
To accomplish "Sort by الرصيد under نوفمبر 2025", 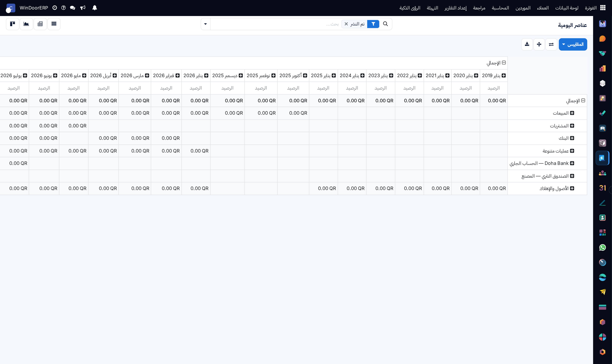I will [261, 88].
